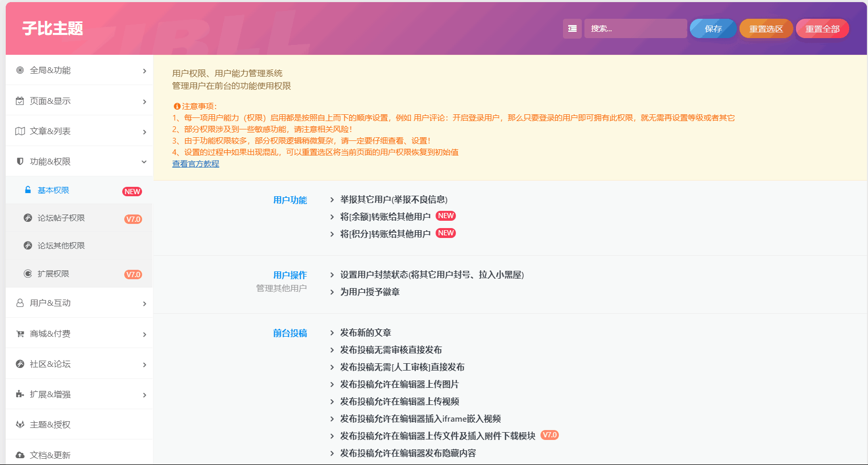Expand 发布投稿允许在编辑器上传图片 option
Viewport: 868px width, 465px height.
[x=395, y=384]
